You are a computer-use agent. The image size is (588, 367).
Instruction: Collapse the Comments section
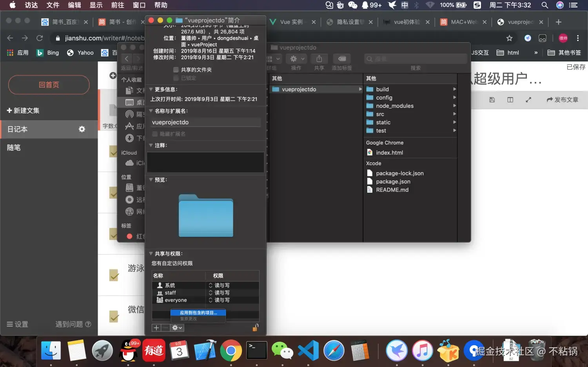coord(151,145)
